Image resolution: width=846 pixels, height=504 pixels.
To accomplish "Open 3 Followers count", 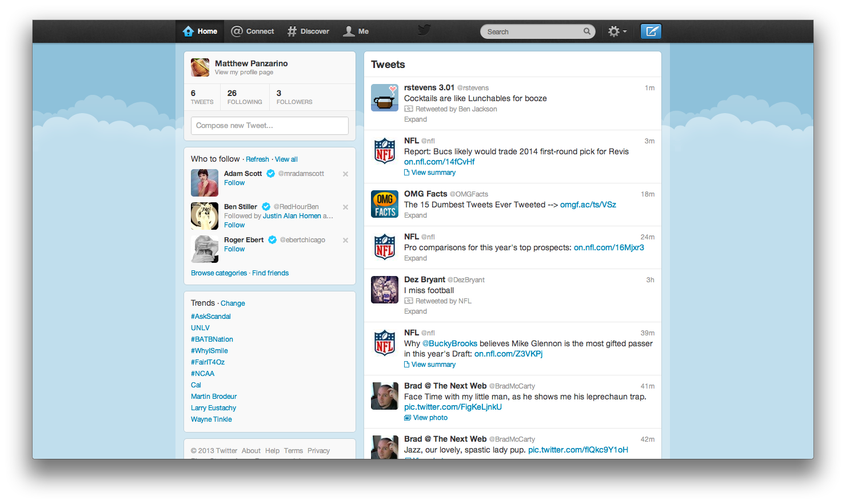I will coord(294,97).
